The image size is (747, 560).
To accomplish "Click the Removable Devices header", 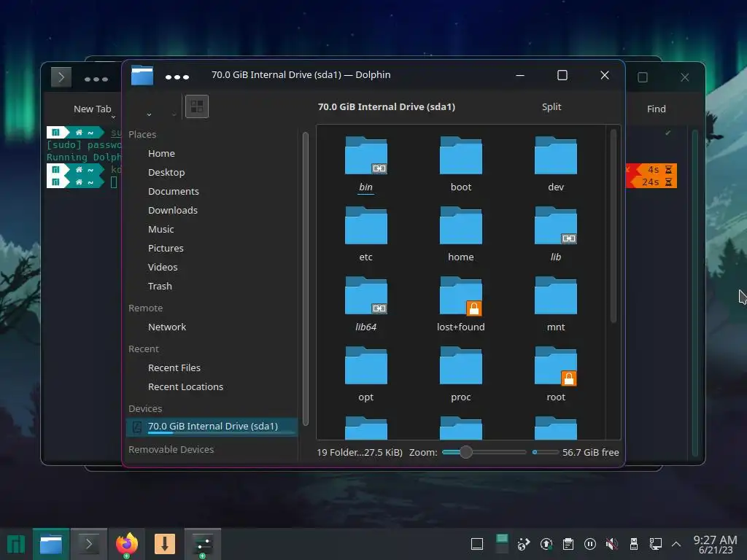I will (171, 449).
